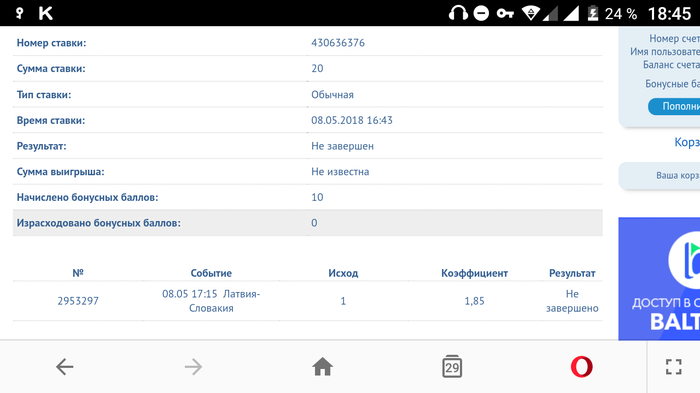Click the Начислено бонусных баллов label
Screen dimensions: 700x393
(x=88, y=197)
